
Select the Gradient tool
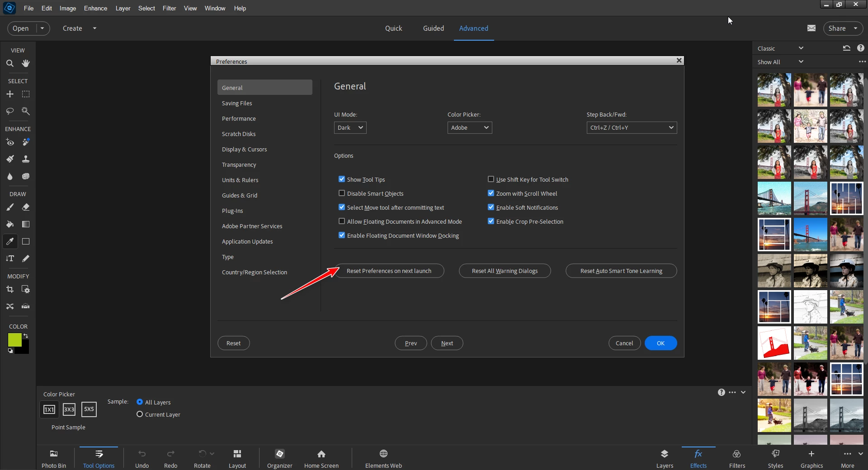pyautogui.click(x=26, y=224)
